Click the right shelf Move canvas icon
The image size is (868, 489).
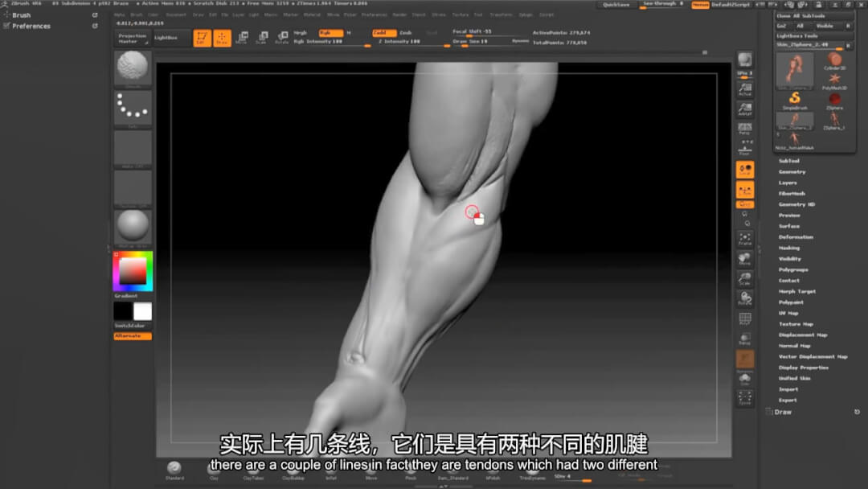[744, 259]
